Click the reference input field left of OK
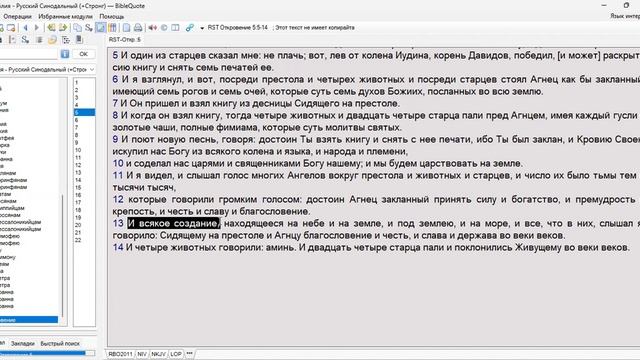The width and height of the screenshot is (640, 360). click(x=29, y=54)
